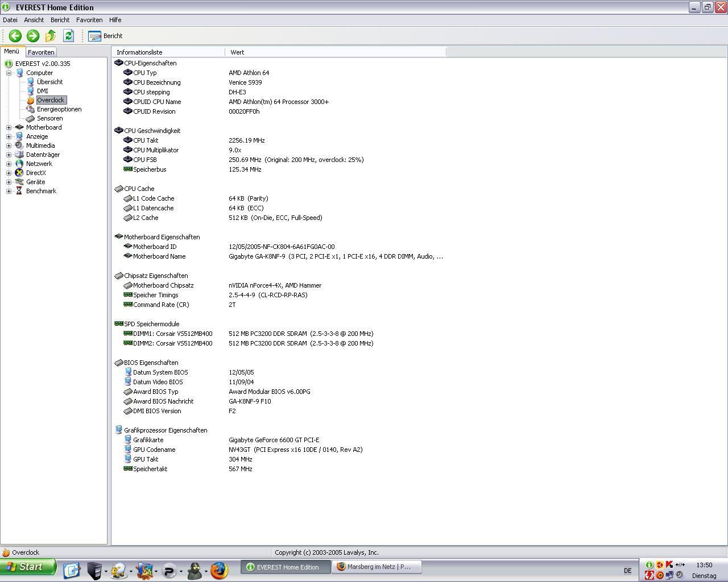This screenshot has height=582, width=728.
Task: Select Übersicht in the tree
Action: tap(49, 82)
